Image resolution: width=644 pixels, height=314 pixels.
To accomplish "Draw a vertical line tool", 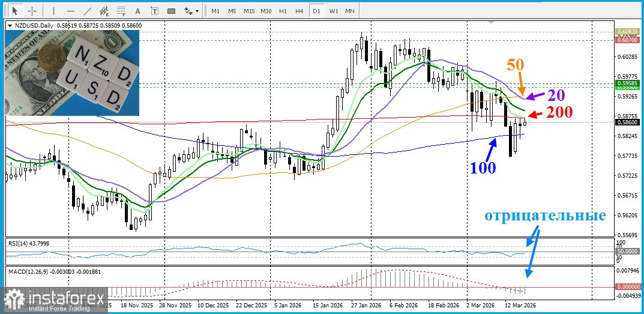I will point(54,11).
